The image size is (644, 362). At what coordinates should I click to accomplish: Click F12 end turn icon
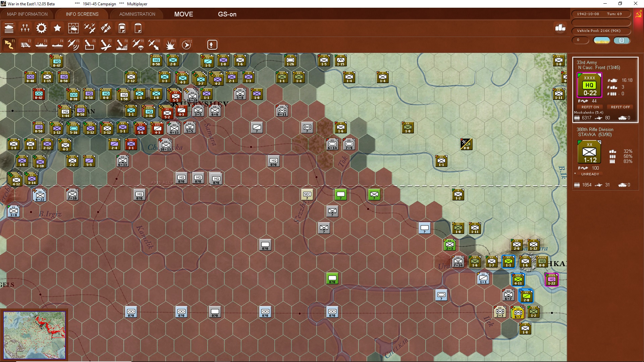pos(186,45)
